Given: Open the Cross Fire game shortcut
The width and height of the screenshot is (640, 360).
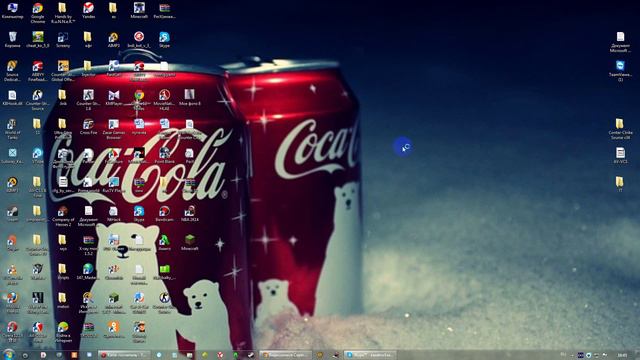Looking at the screenshot, I should [x=88, y=127].
